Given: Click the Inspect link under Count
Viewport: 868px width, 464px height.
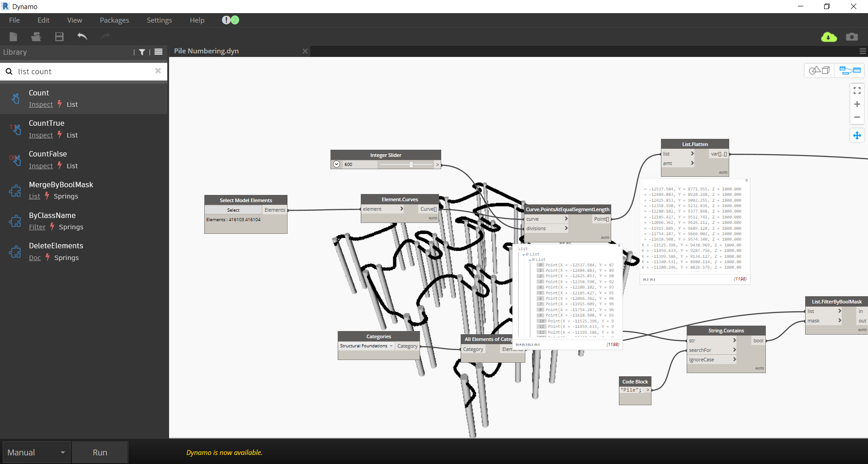Looking at the screenshot, I should pos(41,104).
